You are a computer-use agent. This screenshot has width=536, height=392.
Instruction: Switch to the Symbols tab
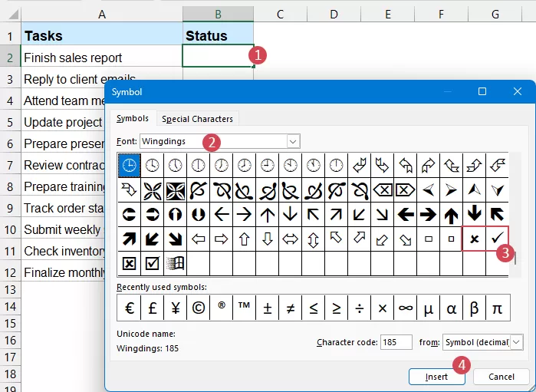tap(133, 118)
